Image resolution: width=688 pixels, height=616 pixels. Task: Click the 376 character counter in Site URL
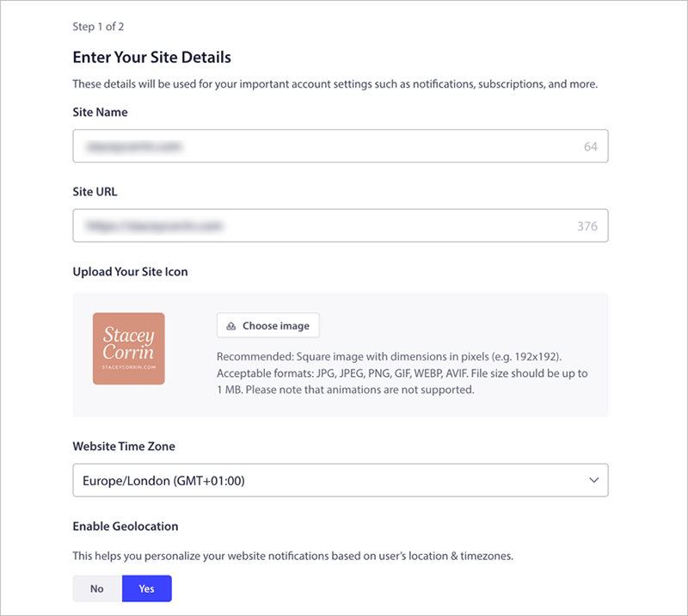[587, 227]
